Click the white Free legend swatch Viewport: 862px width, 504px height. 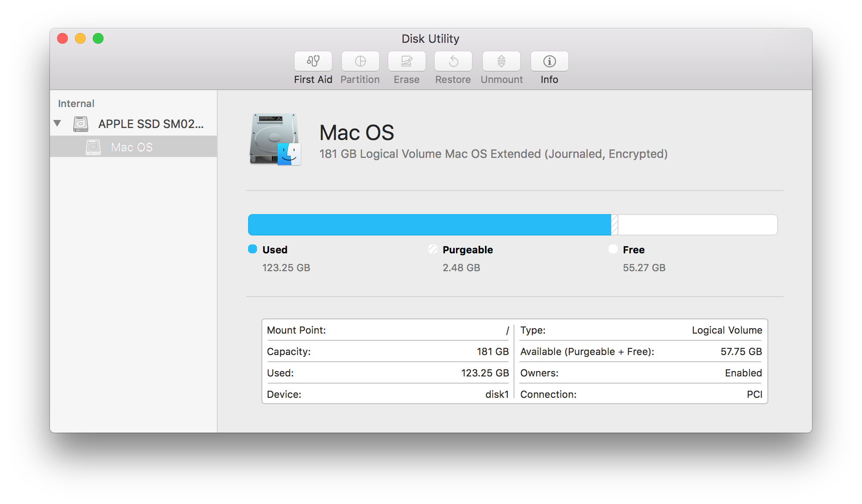coord(613,249)
